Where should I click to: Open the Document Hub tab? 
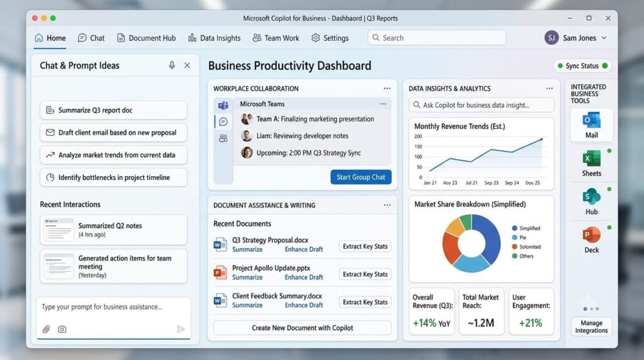[146, 38]
